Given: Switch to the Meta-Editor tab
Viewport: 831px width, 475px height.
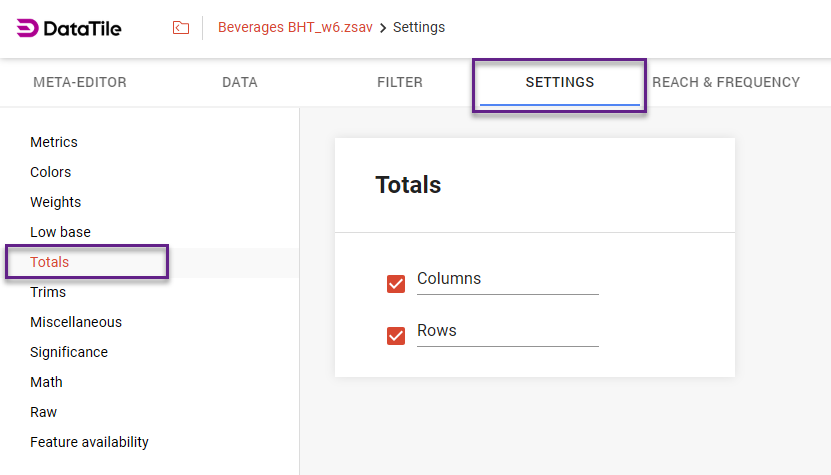Looking at the screenshot, I should coord(80,83).
